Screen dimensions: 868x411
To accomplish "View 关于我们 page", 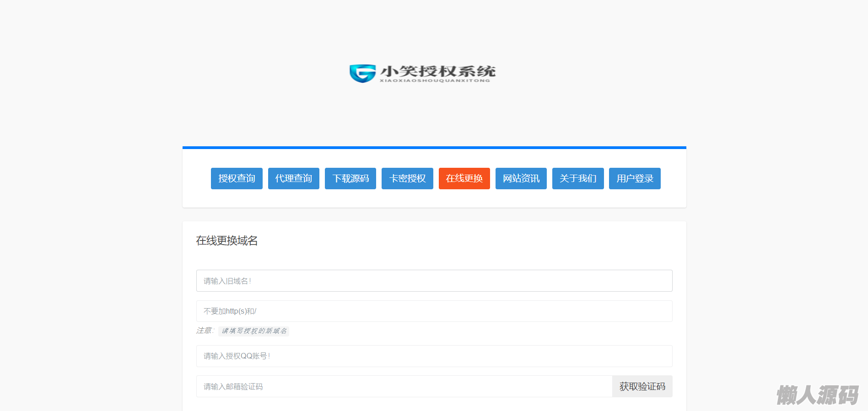I will click(578, 178).
